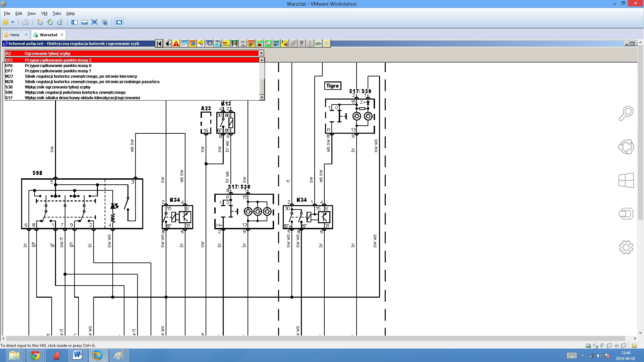Select M28 mirror motor passenger side entry
Screen dimensions: 644x362
[132, 82]
